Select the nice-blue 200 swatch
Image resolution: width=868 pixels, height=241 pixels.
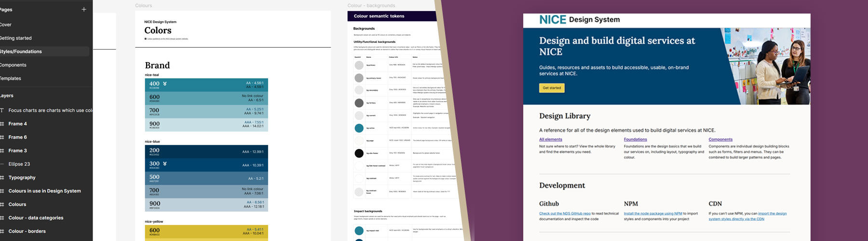[206, 152]
